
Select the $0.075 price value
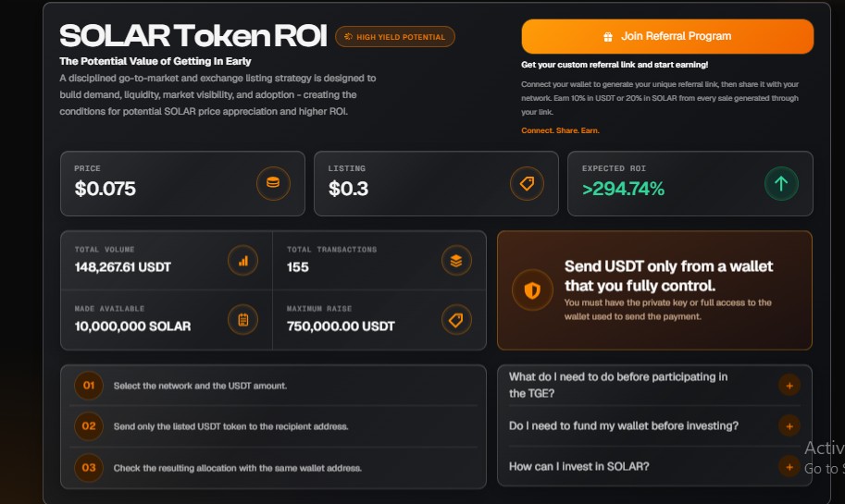(x=106, y=189)
